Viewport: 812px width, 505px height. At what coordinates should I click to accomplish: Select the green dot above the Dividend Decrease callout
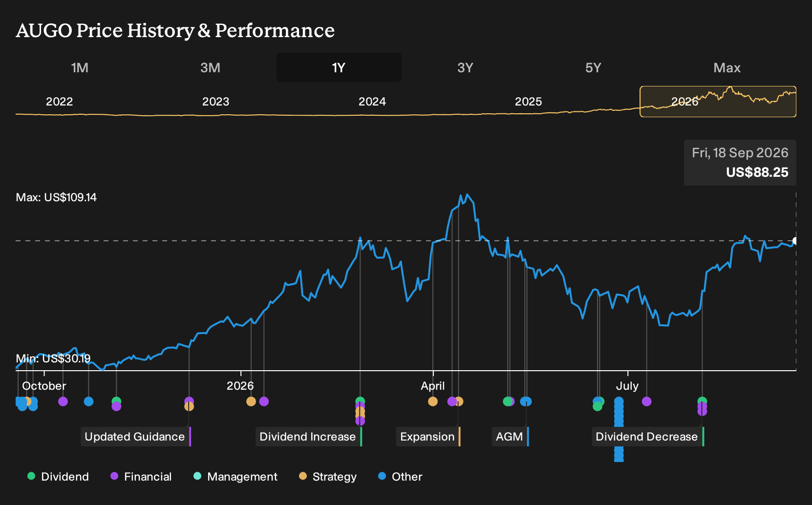click(x=702, y=401)
